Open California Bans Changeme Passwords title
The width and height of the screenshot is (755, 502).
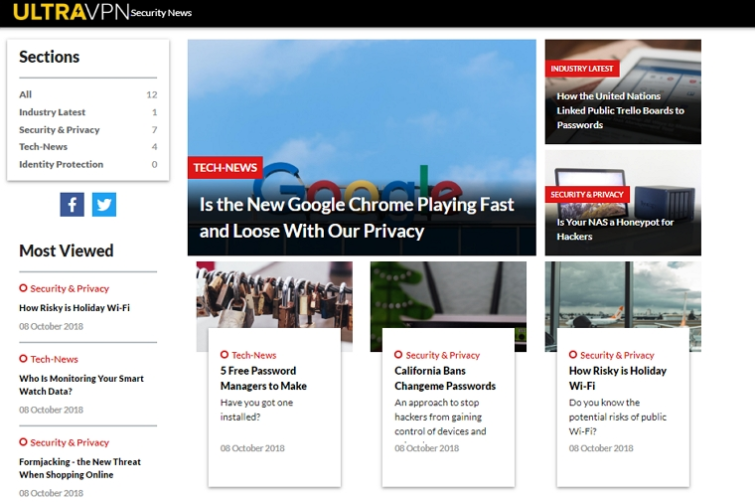tap(445, 378)
